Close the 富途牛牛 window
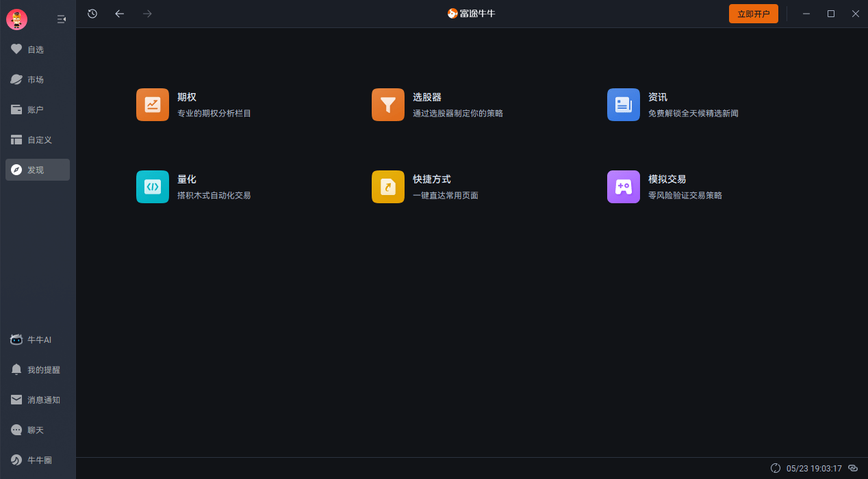The width and height of the screenshot is (868, 479). pyautogui.click(x=856, y=14)
